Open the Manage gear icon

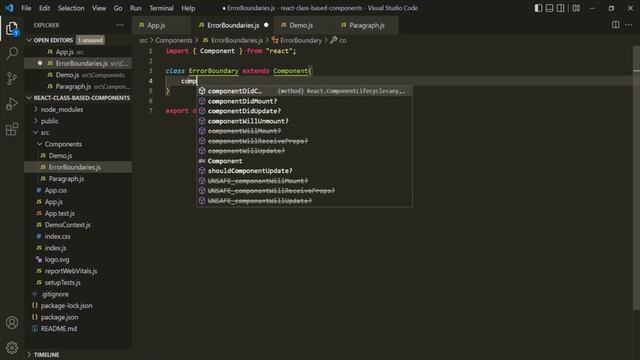(x=12, y=347)
